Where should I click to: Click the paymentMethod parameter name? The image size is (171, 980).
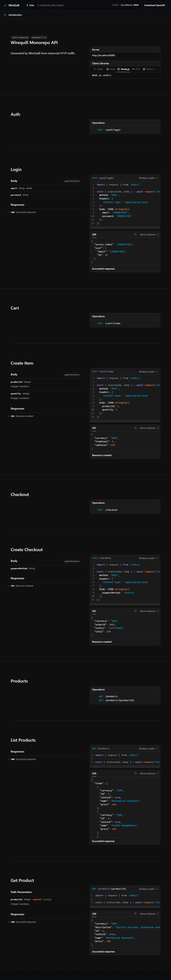point(19,568)
